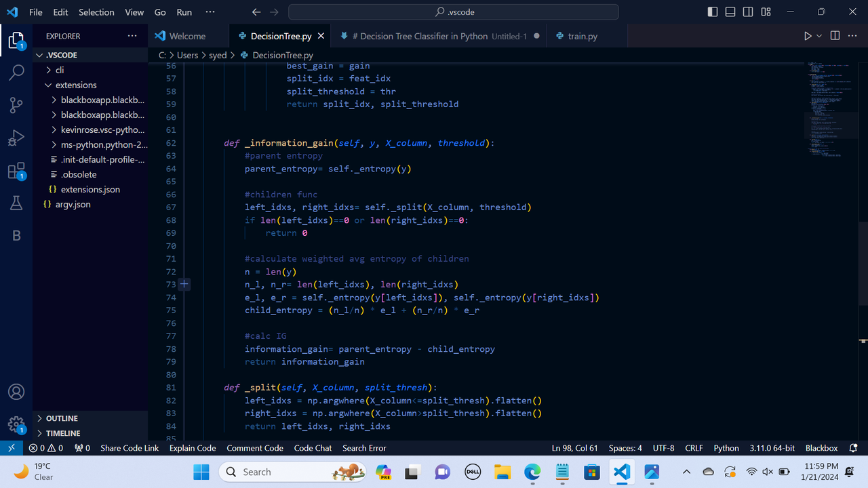
Task: Open the Explorer view in activity bar
Action: [16, 41]
